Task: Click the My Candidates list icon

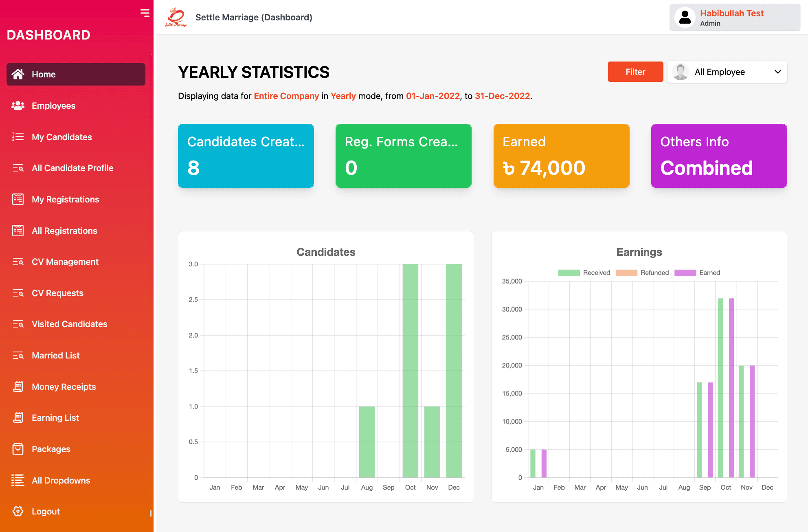Action: 18,137
